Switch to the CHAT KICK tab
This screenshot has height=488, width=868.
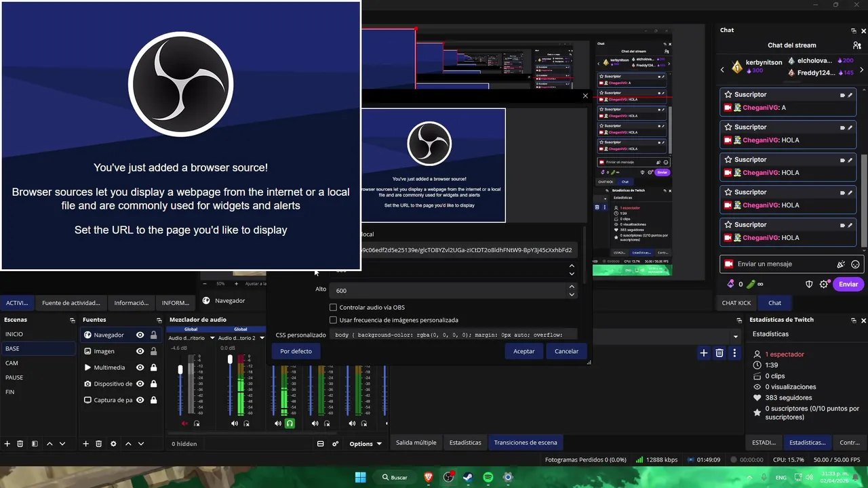pyautogui.click(x=736, y=303)
